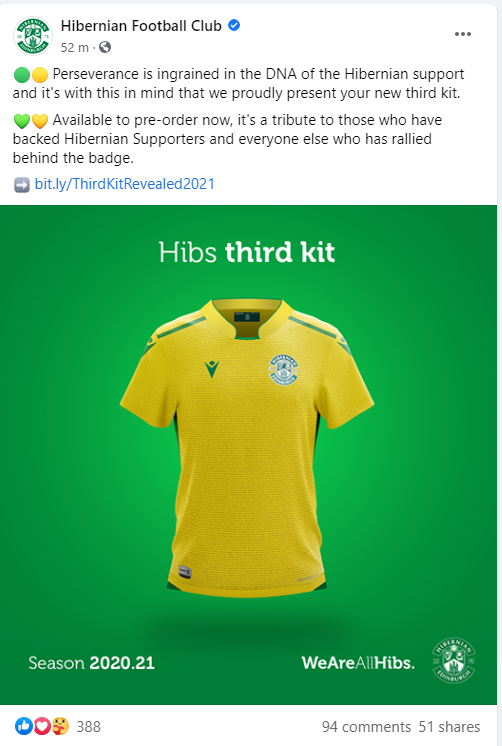
Task: Open the Hibernian Football Club page name
Action: click(x=141, y=26)
